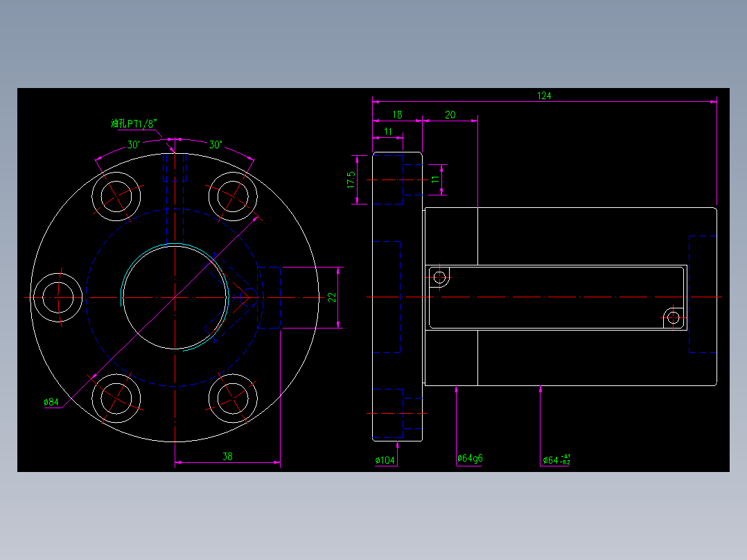Click the cyan arc around center bore
Screen dimensions: 747x560
coord(175,297)
